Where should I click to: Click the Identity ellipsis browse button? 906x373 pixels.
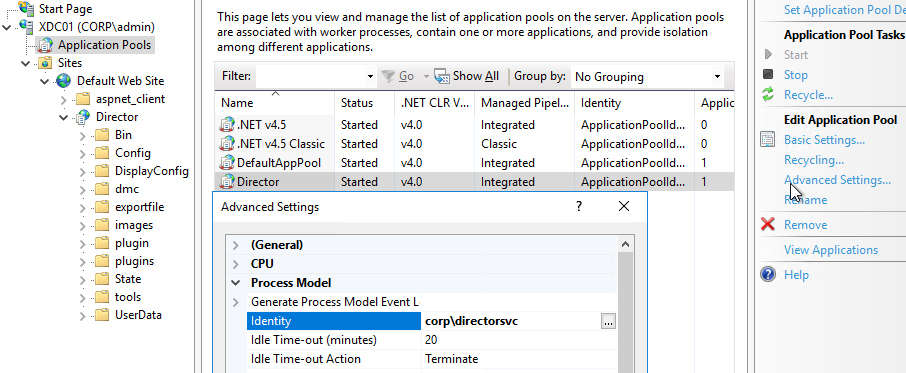[608, 321]
